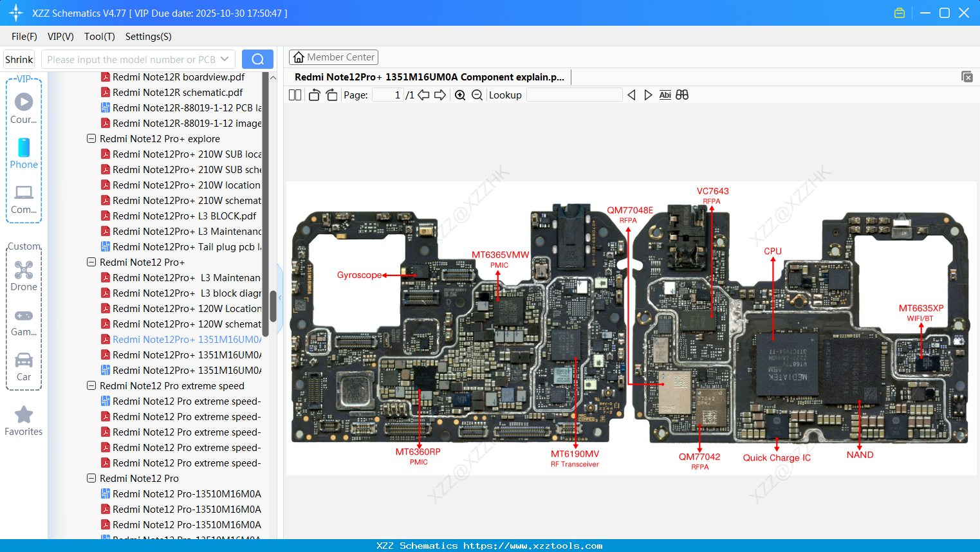Rotate the page counterclockwise
980x552 pixels.
314,95
